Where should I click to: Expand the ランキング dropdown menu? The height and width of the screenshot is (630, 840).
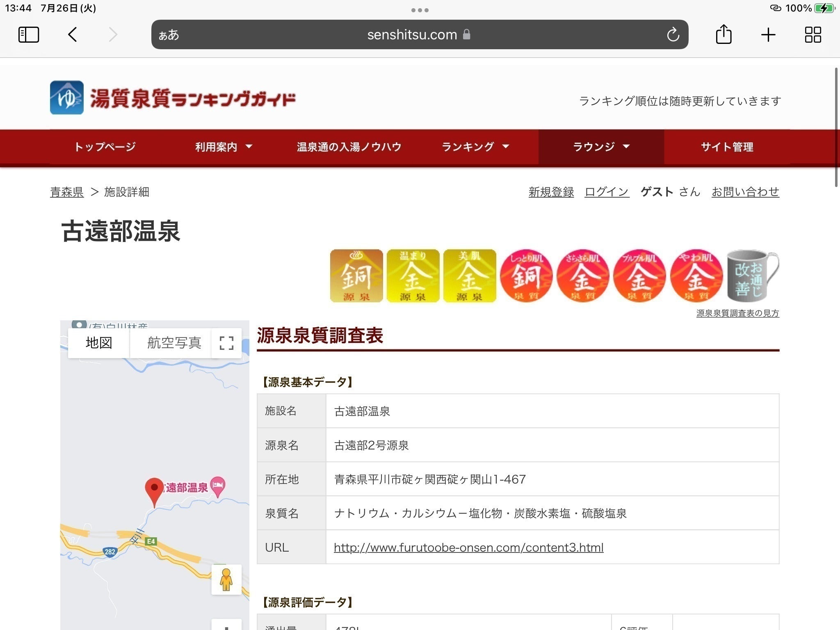point(475,147)
